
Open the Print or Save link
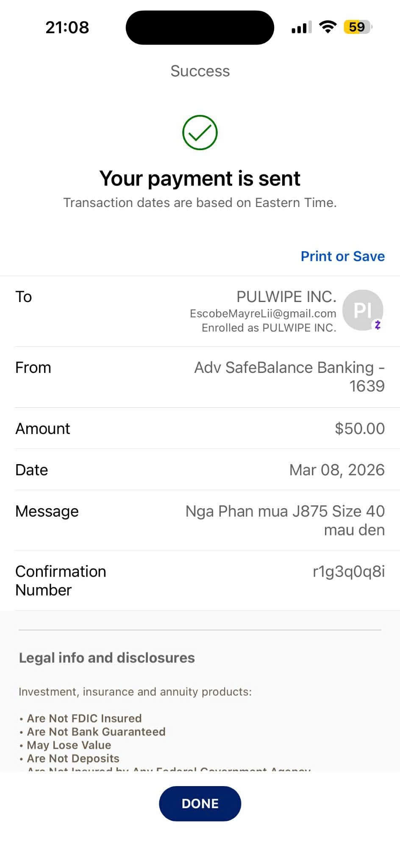[342, 256]
